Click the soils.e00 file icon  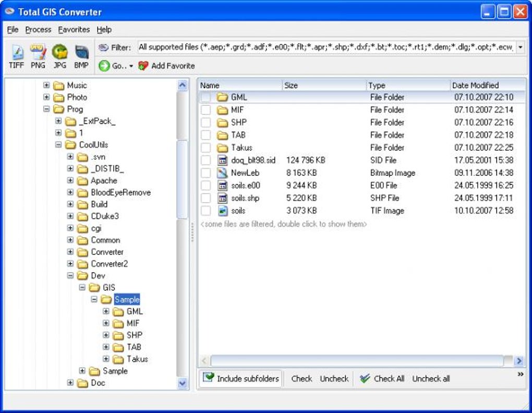222,185
